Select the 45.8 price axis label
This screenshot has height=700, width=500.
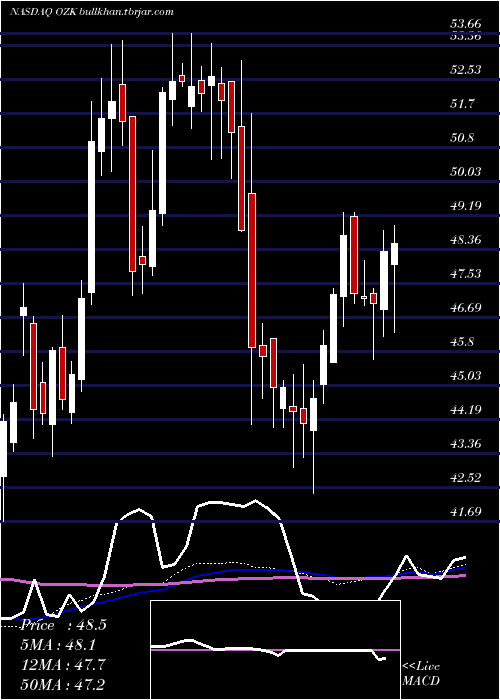click(x=462, y=342)
